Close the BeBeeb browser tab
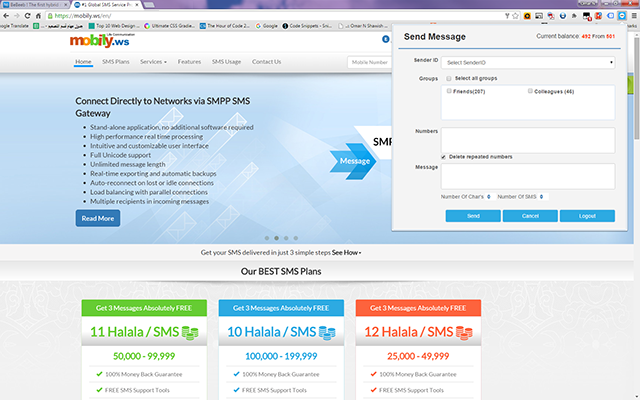The height and width of the screenshot is (400, 640). coord(66,5)
